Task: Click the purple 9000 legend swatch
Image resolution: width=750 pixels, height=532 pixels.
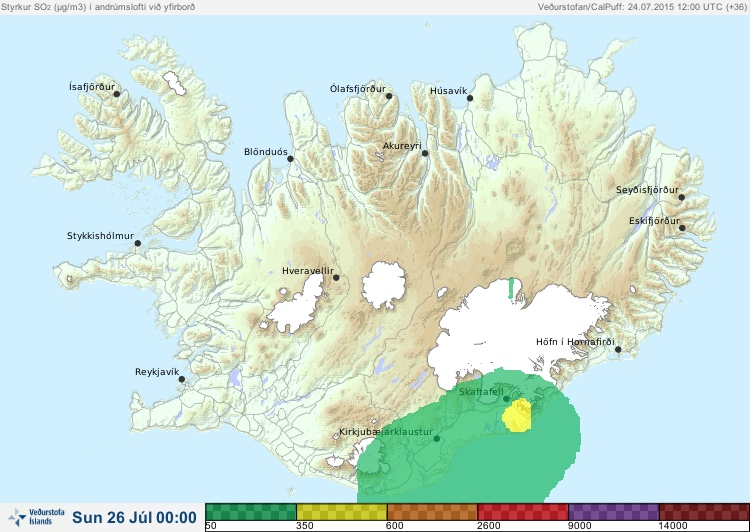Action: click(x=614, y=512)
